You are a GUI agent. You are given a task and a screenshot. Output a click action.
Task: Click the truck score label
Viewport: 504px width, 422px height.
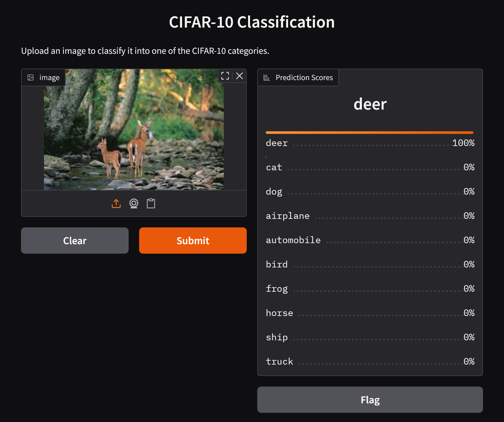tap(279, 361)
